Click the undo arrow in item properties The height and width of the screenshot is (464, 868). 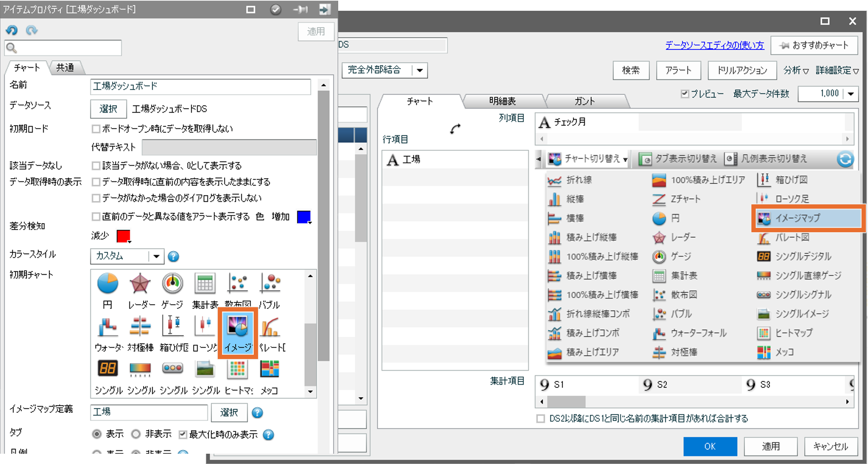point(12,30)
